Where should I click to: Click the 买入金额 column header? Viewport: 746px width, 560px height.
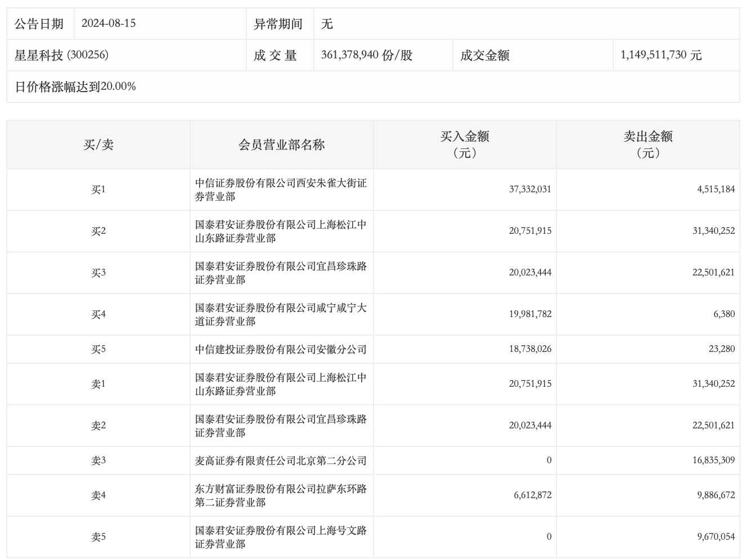465,144
